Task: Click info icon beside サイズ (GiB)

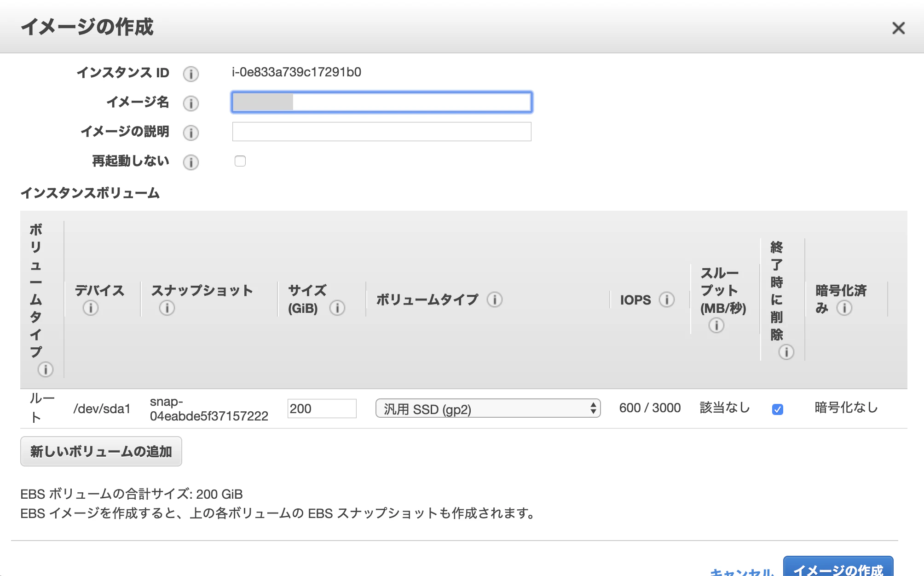Action: coord(337,308)
